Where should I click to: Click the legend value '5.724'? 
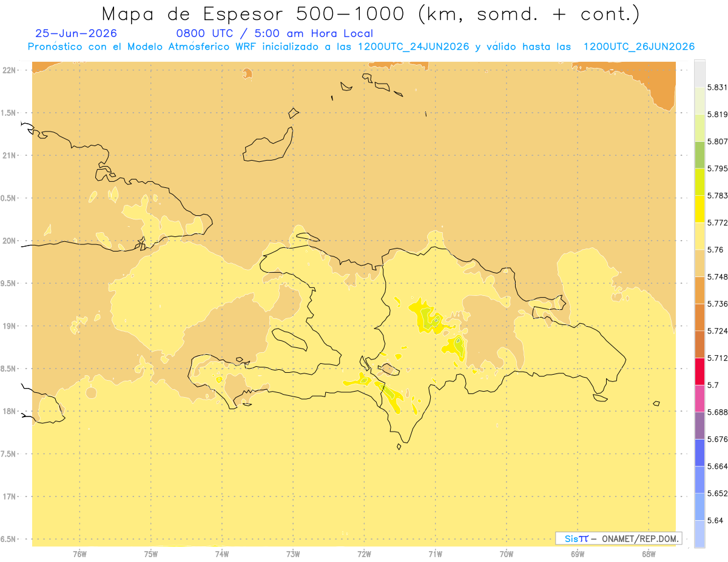(717, 331)
